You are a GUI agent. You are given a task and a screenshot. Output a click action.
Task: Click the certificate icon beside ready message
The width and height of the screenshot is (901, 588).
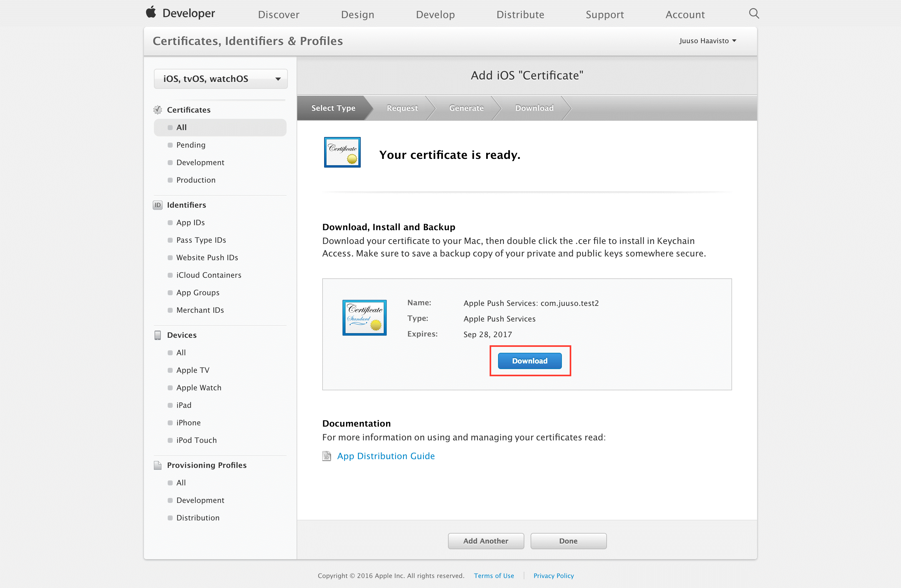pyautogui.click(x=342, y=152)
